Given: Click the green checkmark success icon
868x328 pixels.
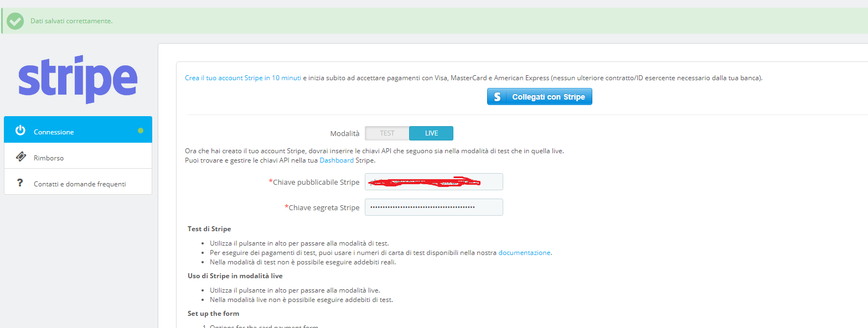Looking at the screenshot, I should pos(15,21).
